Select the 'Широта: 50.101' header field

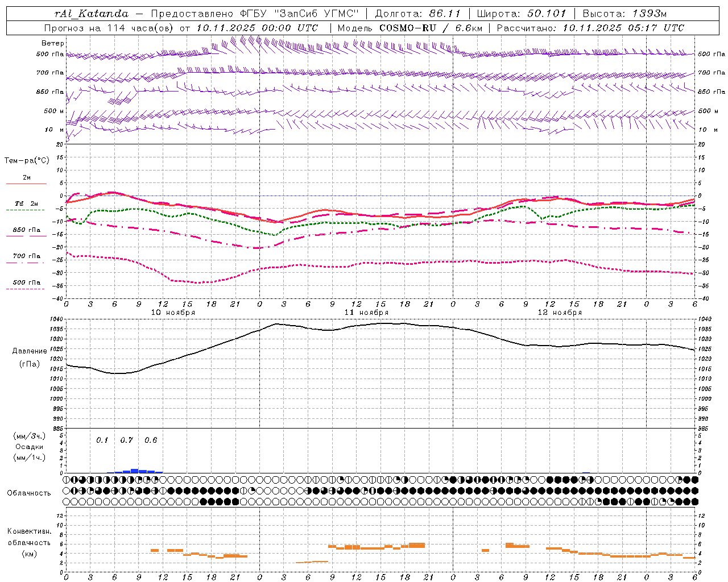[522, 13]
